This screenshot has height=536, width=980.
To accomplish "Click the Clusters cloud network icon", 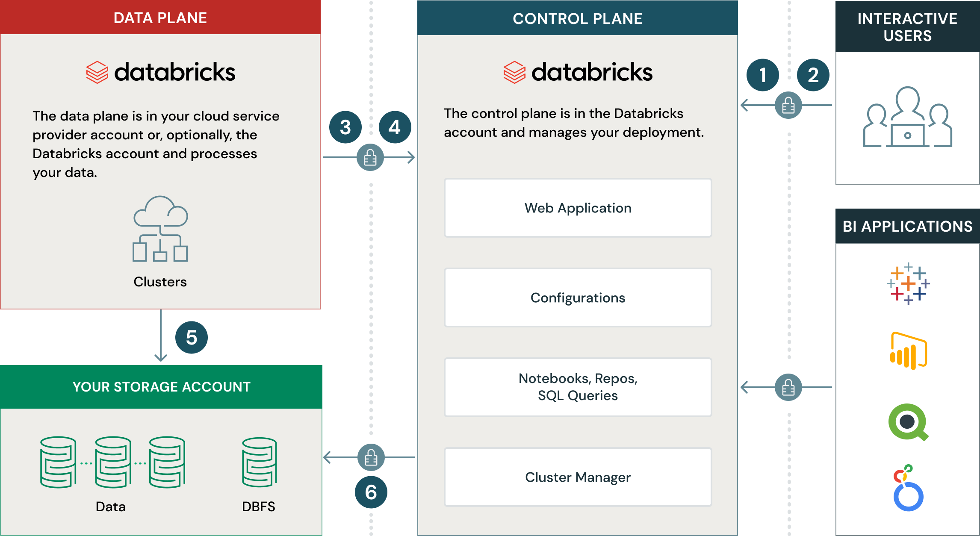I will pyautogui.click(x=160, y=229).
